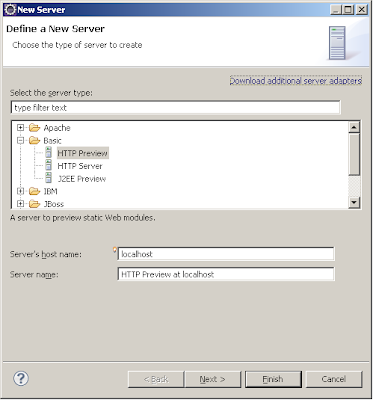Open Download additional server adapters link
Screen dimensions: 373x400
pos(296,81)
